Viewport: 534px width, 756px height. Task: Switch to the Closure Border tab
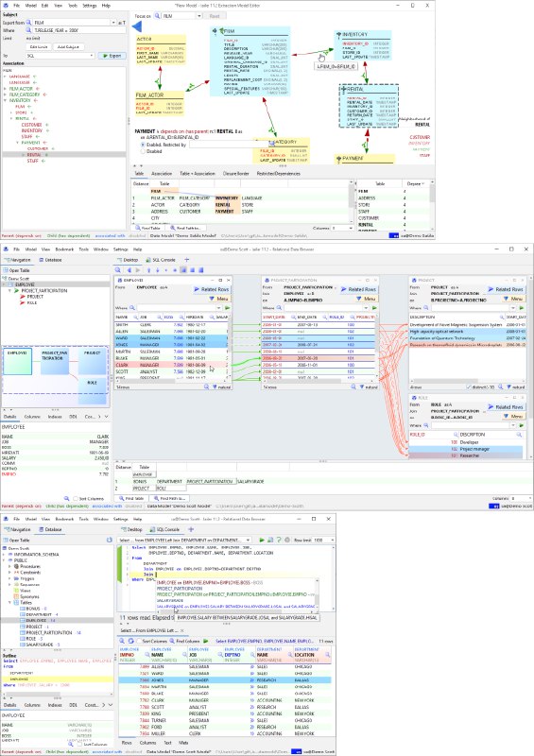click(x=235, y=174)
